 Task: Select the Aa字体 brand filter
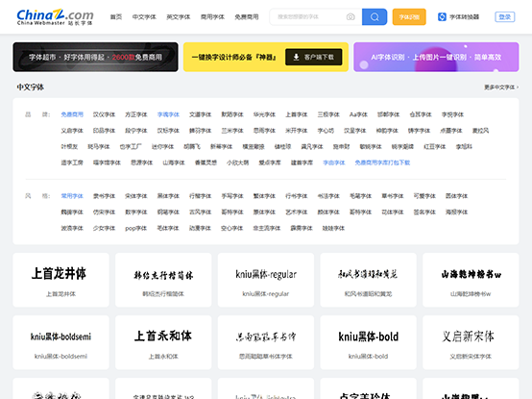tap(358, 114)
